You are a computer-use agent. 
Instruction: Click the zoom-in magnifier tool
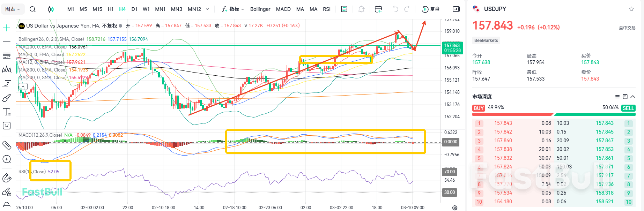pyautogui.click(x=7, y=159)
